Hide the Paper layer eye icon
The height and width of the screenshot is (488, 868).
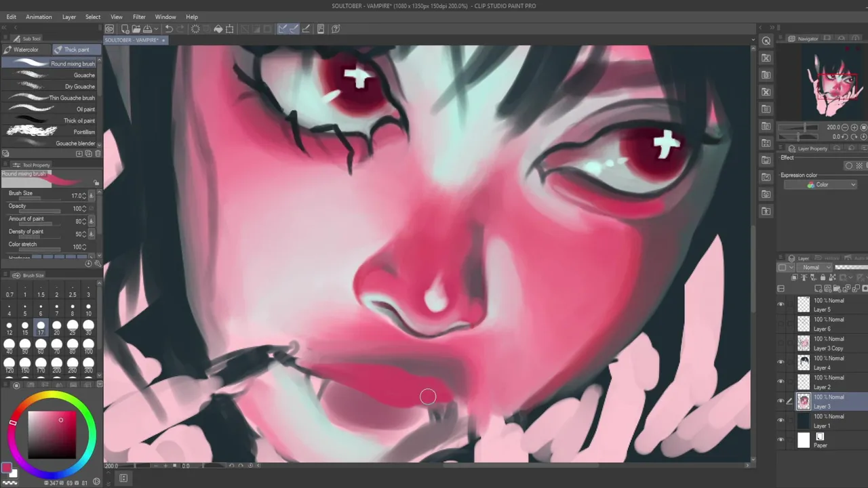(781, 440)
